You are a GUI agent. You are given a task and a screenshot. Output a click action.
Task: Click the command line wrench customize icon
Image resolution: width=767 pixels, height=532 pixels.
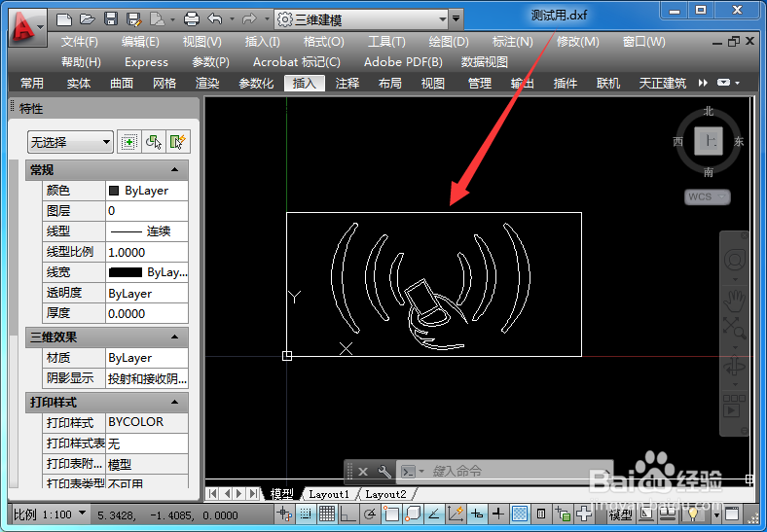[x=384, y=472]
